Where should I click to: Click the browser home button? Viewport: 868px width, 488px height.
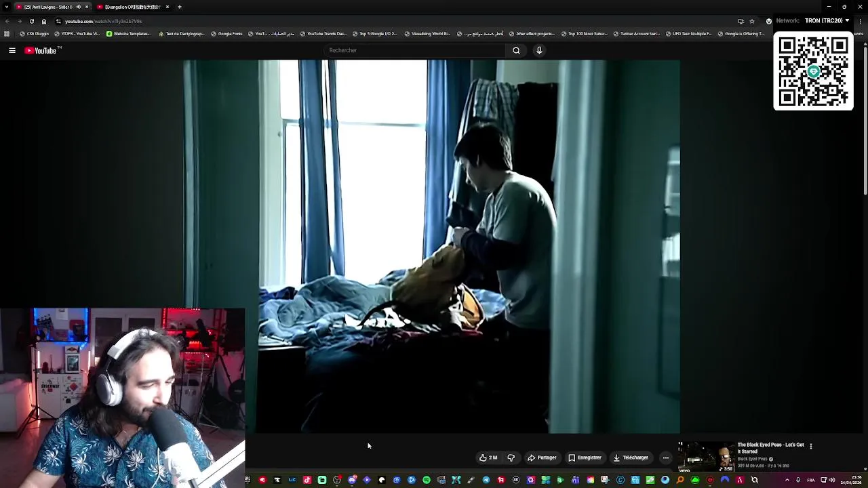[44, 21]
